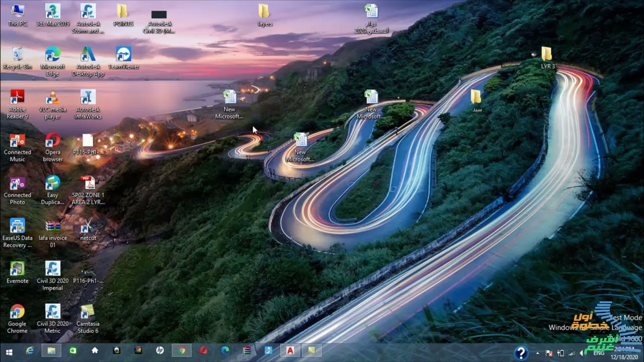Open the HP app in taskbar
Screen dimensions: 644x362
160,350
